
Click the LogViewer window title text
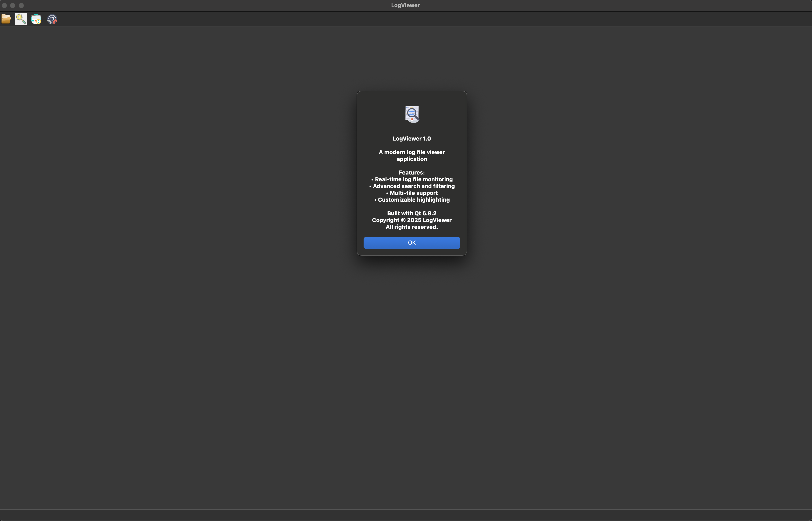click(x=406, y=5)
